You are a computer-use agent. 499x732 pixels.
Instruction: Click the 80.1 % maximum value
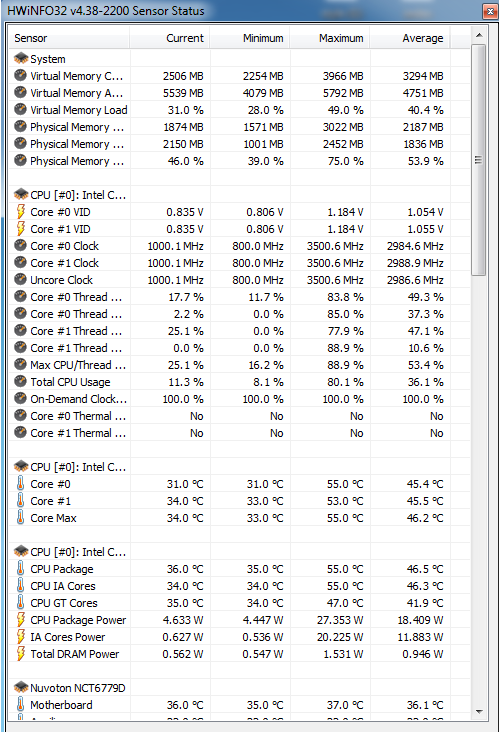345,382
